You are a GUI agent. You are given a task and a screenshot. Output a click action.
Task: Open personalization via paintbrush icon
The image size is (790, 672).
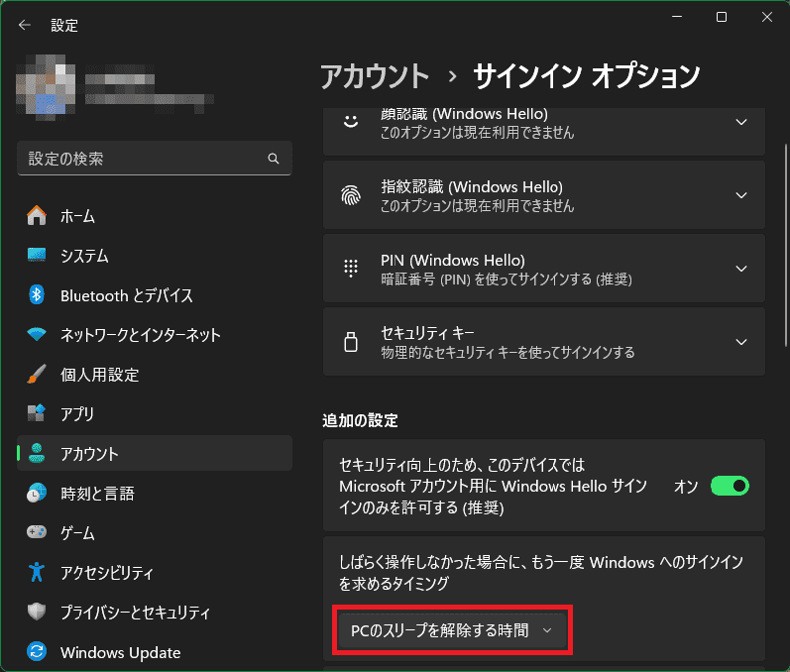[37, 375]
